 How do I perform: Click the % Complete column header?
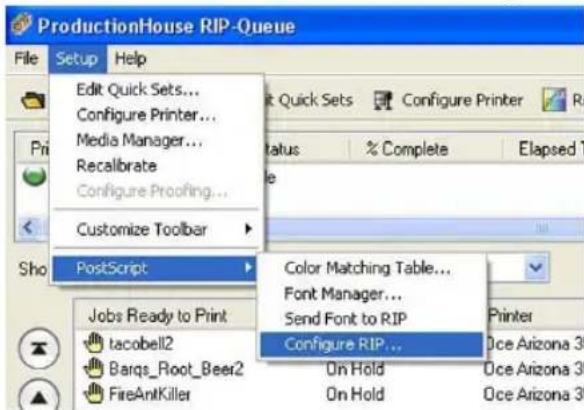pyautogui.click(x=407, y=149)
